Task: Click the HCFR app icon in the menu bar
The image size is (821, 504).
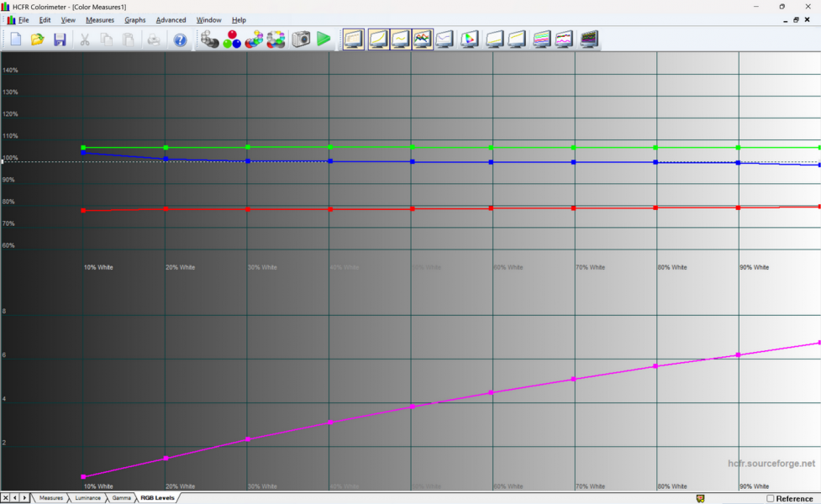Action: [10, 20]
